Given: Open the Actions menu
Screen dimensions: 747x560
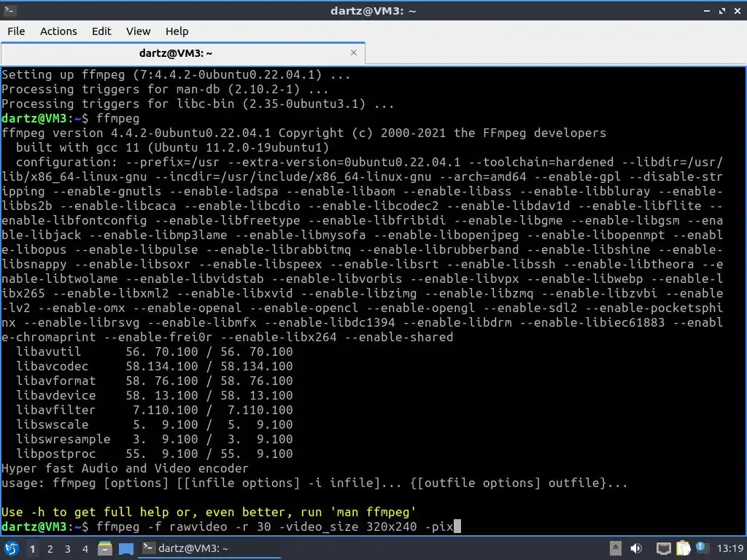Looking at the screenshot, I should coord(58,31).
